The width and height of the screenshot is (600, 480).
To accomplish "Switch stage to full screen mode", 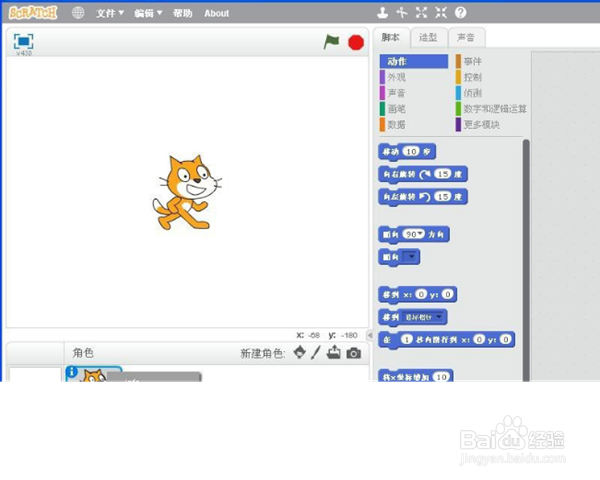I will click(x=23, y=41).
